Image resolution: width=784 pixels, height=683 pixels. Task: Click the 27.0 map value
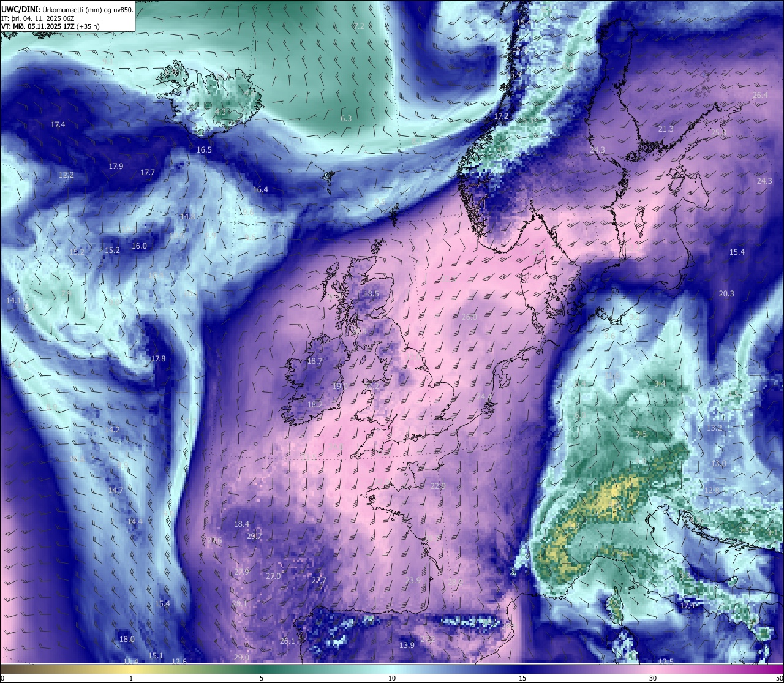click(x=273, y=576)
